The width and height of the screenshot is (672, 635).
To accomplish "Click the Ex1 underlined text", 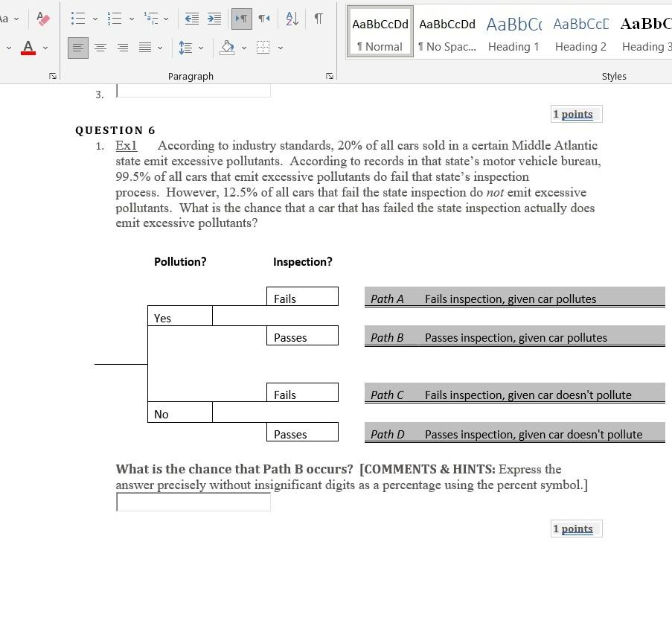I will pyautogui.click(x=127, y=145).
